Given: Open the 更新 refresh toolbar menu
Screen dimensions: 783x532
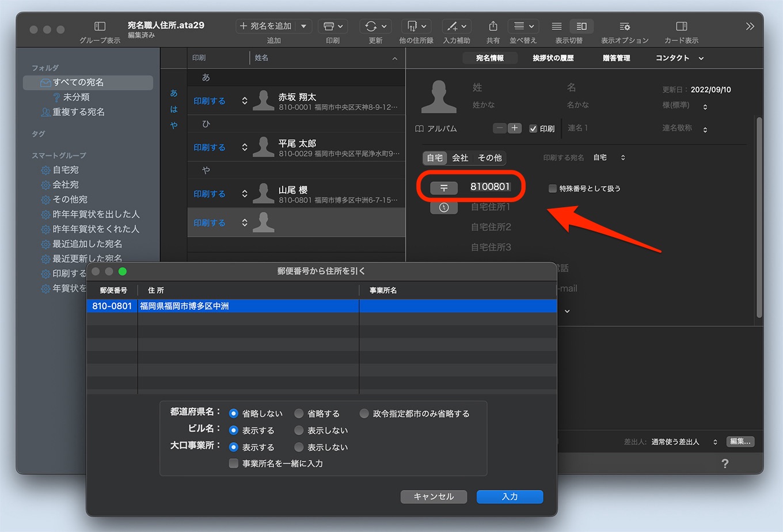Looking at the screenshot, I should (x=375, y=26).
